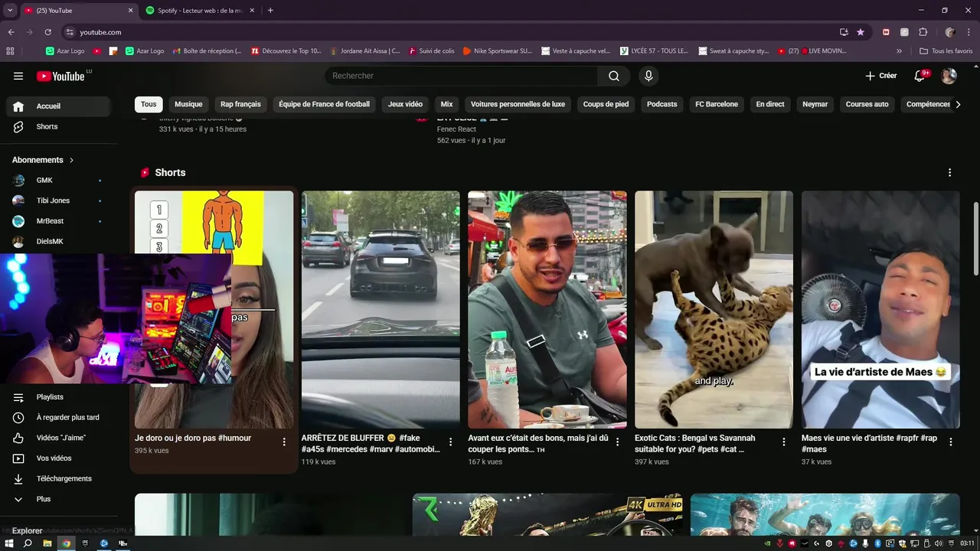Viewport: 980px width, 551px height.
Task: Select the En direct filter chip
Action: (x=770, y=104)
